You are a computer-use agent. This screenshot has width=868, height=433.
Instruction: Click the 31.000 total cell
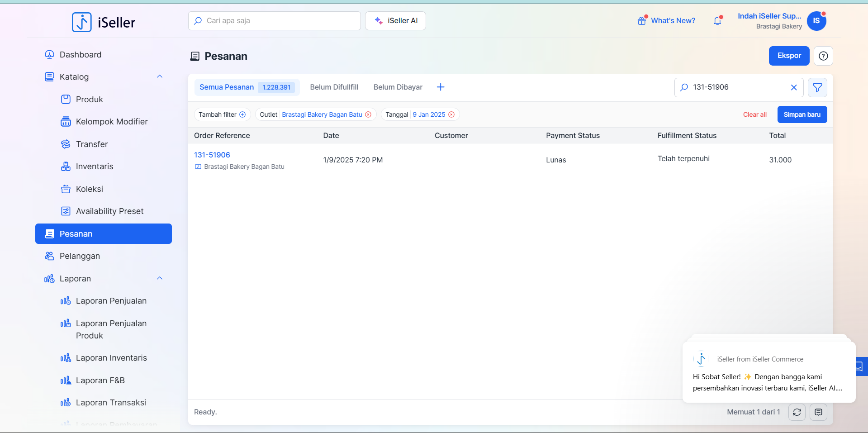click(780, 160)
